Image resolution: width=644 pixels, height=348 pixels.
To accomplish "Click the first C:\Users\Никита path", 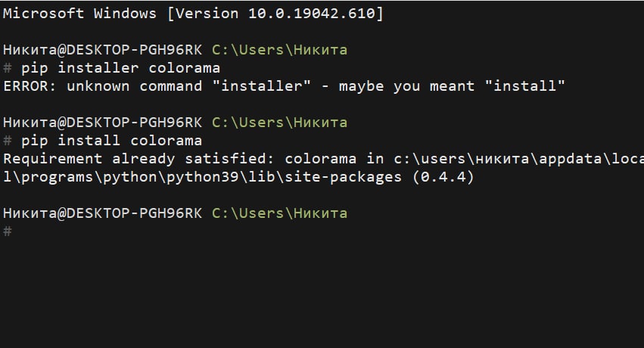I will click(279, 50).
